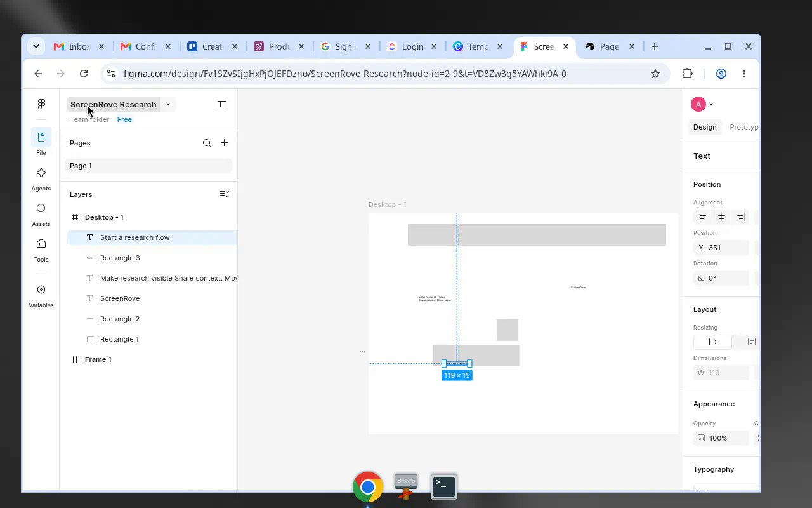Screen dimensions: 812x508
Task: Open the Figma main menu logo
Action: coord(41,104)
